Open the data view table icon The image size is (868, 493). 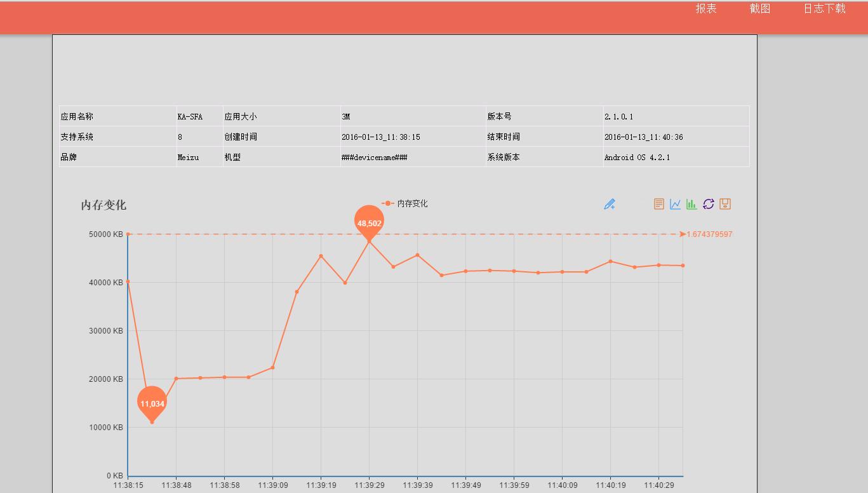[658, 204]
